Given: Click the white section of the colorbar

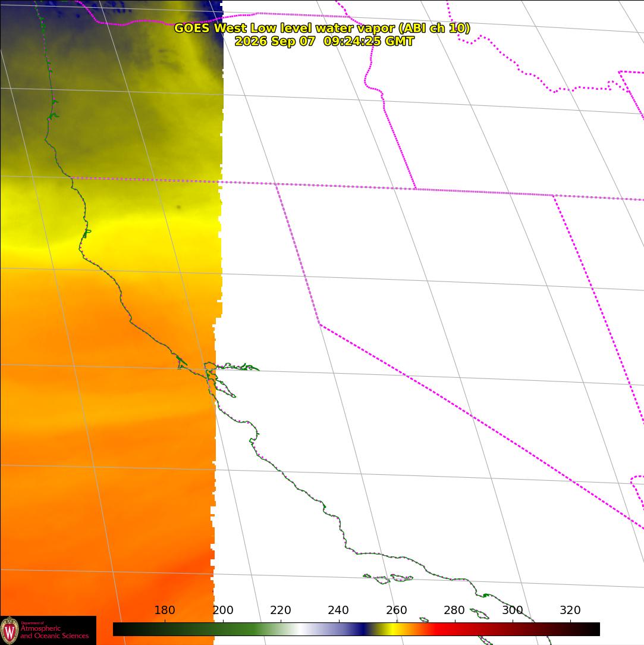Looking at the screenshot, I should point(302,630).
